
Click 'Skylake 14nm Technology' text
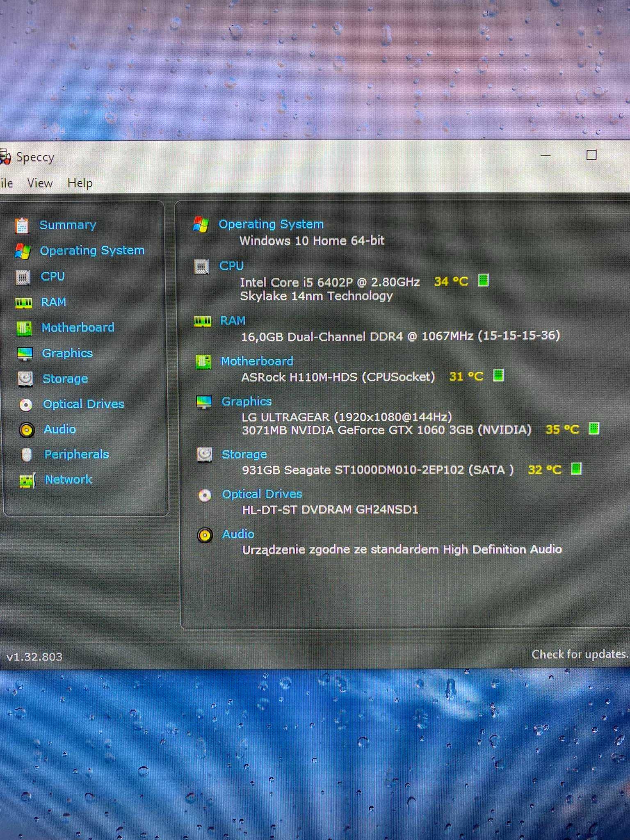click(316, 296)
